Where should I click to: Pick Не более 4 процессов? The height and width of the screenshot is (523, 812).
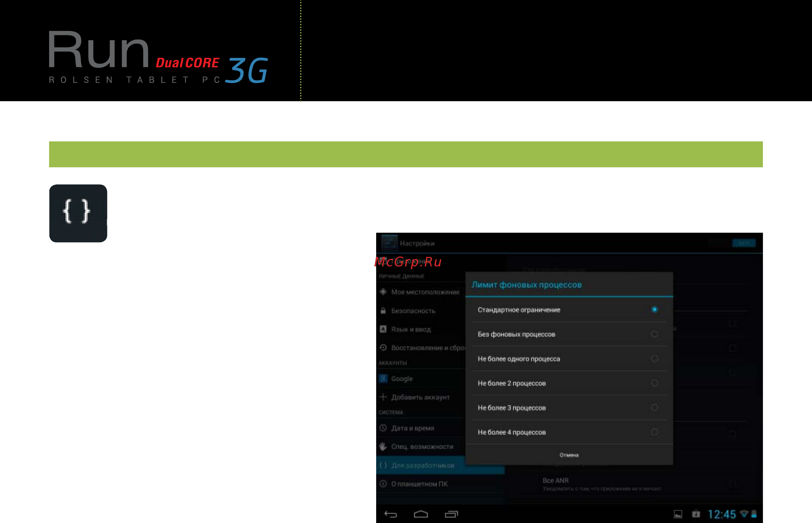(x=569, y=432)
